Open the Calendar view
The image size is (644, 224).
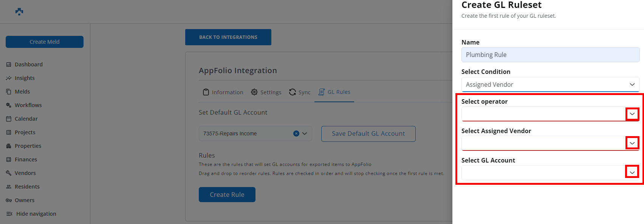coord(26,119)
